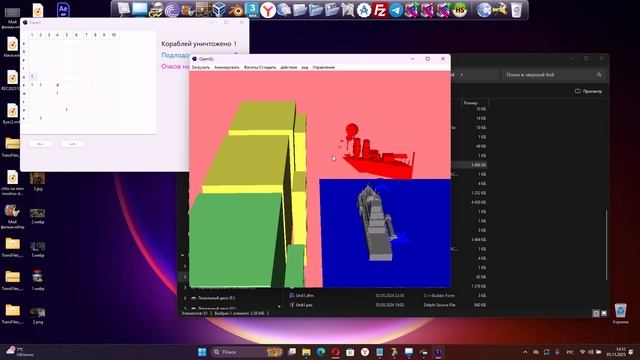Launch Blender from the top dock
This screenshot has height=360, width=640.
[x=236, y=10]
